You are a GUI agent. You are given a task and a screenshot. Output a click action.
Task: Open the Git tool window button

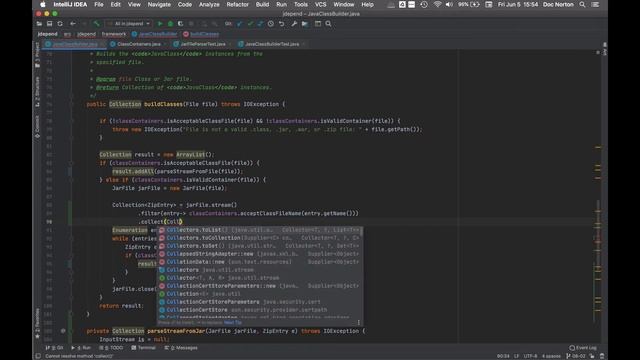(x=55, y=348)
